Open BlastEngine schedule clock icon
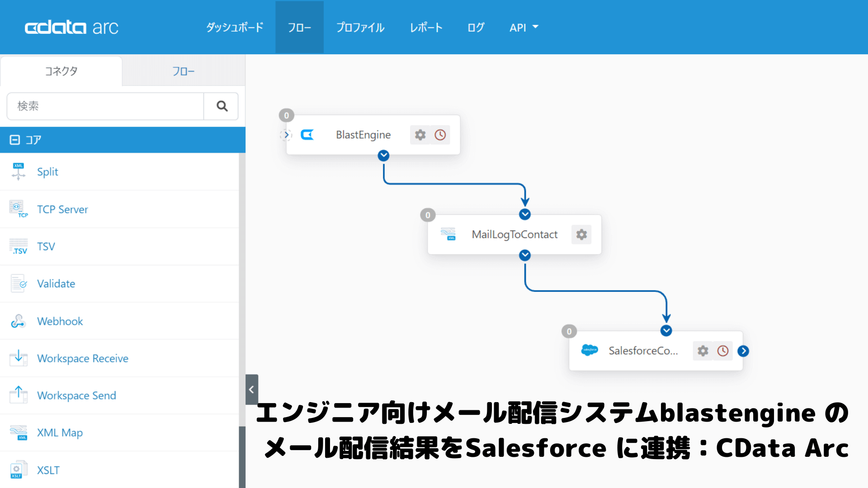The image size is (868, 488). pos(440,135)
